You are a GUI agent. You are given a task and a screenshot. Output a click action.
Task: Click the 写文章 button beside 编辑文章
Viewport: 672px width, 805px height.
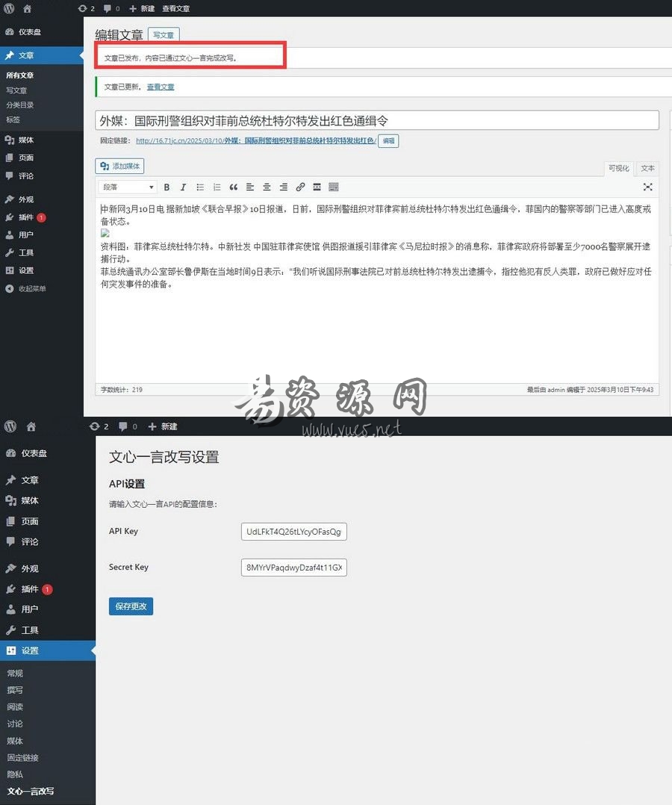tap(164, 35)
